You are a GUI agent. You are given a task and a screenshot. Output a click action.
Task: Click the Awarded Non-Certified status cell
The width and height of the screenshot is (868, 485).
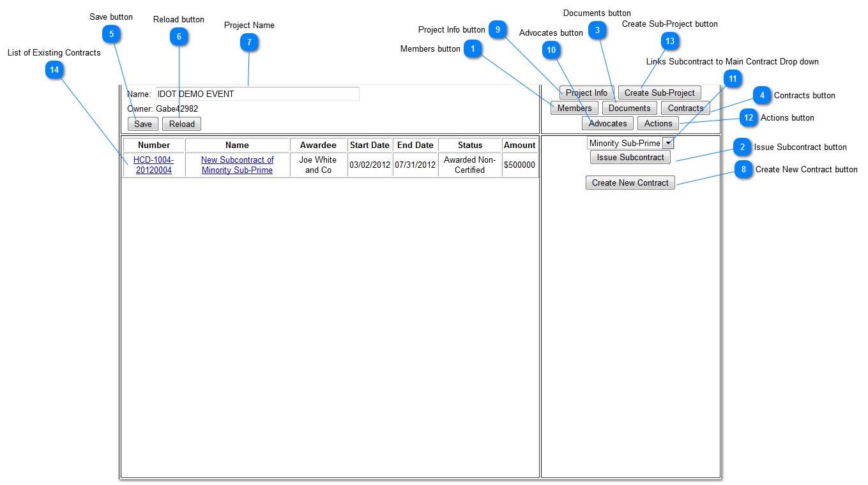[470, 165]
